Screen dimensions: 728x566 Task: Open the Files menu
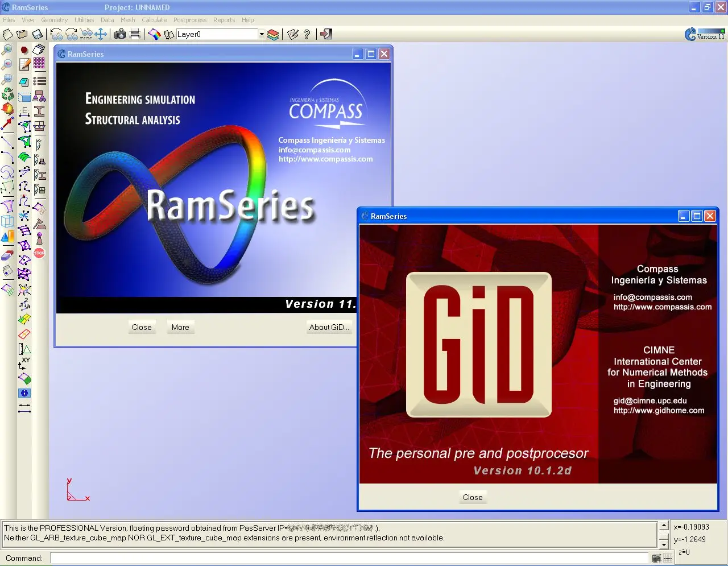coord(9,20)
